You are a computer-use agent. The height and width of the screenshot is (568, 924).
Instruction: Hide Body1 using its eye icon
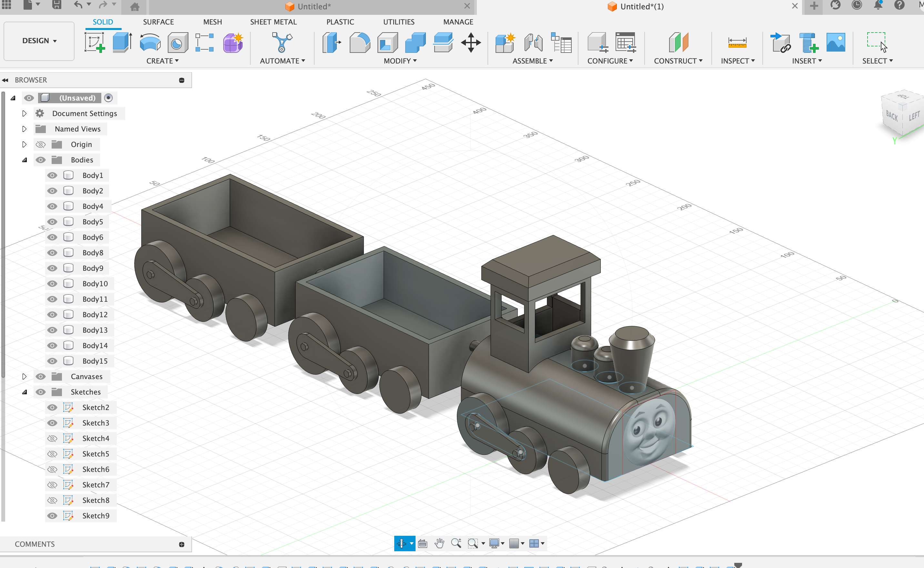(x=52, y=175)
